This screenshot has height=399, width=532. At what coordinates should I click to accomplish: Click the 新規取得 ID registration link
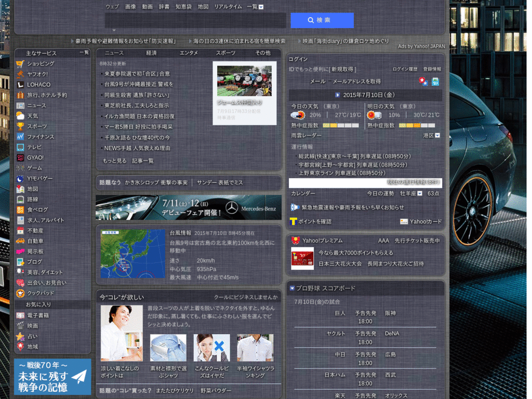pos(342,69)
